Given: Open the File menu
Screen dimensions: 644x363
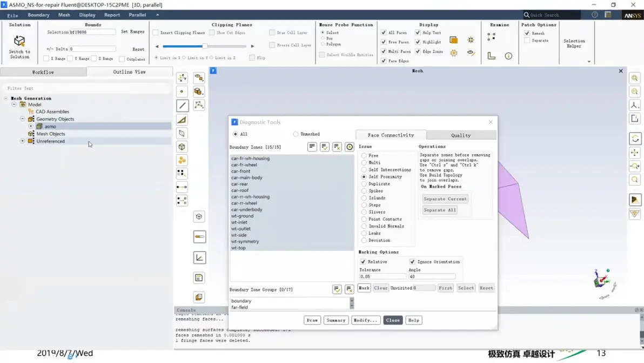Looking at the screenshot, I should [x=13, y=15].
